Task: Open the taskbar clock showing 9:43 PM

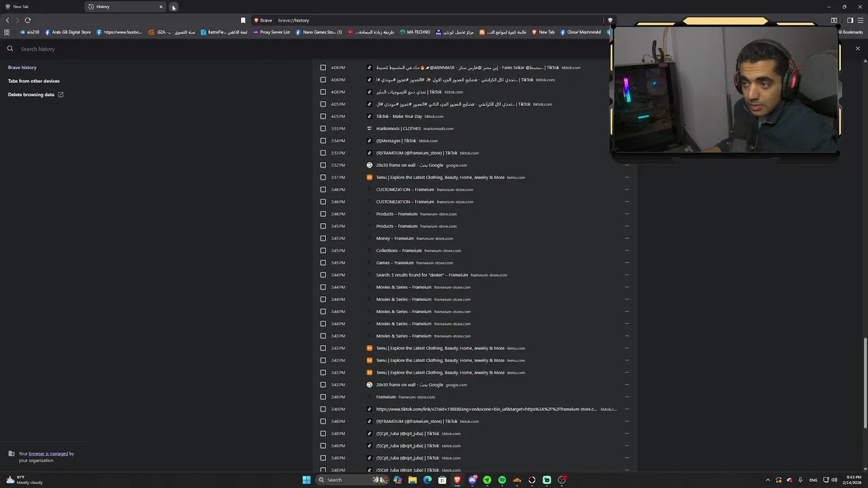Action: [x=854, y=480]
